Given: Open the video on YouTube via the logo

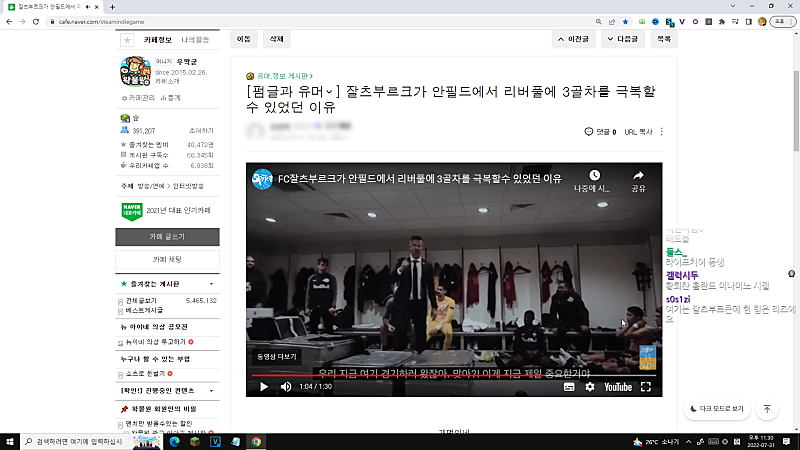Looking at the screenshot, I should click(x=618, y=387).
